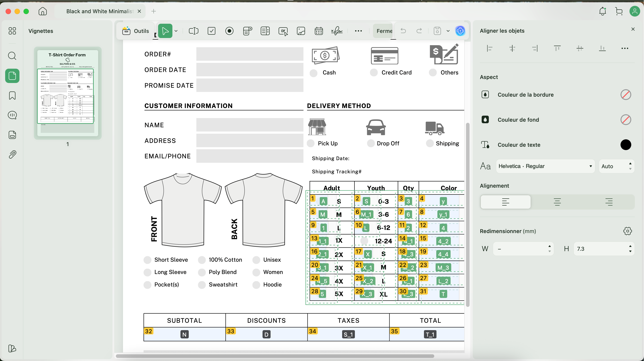Choose center text alignment option
This screenshot has width=644, height=361.
tap(557, 202)
